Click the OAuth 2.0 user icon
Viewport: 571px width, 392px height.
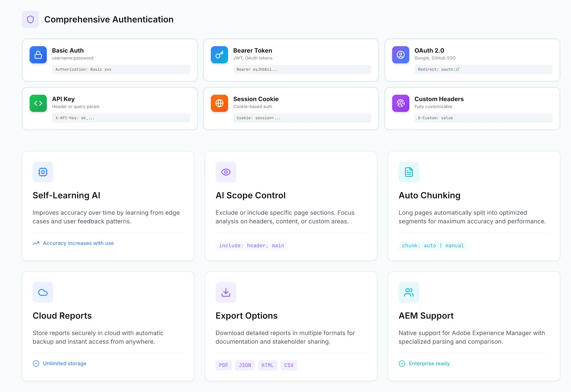click(x=400, y=55)
